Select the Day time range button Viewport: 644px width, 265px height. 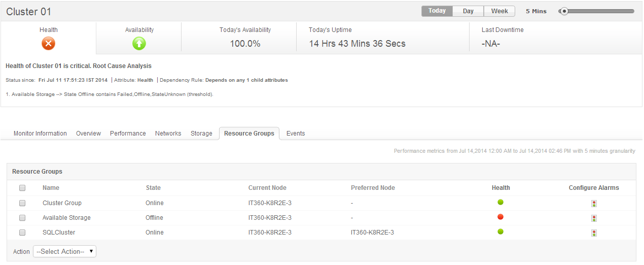(x=468, y=11)
